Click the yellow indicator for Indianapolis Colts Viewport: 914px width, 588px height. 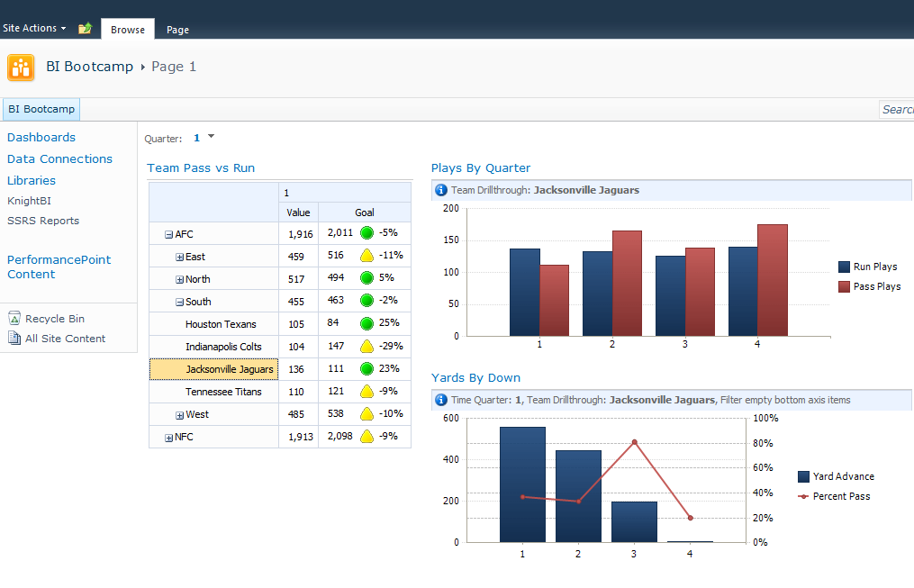pos(367,346)
